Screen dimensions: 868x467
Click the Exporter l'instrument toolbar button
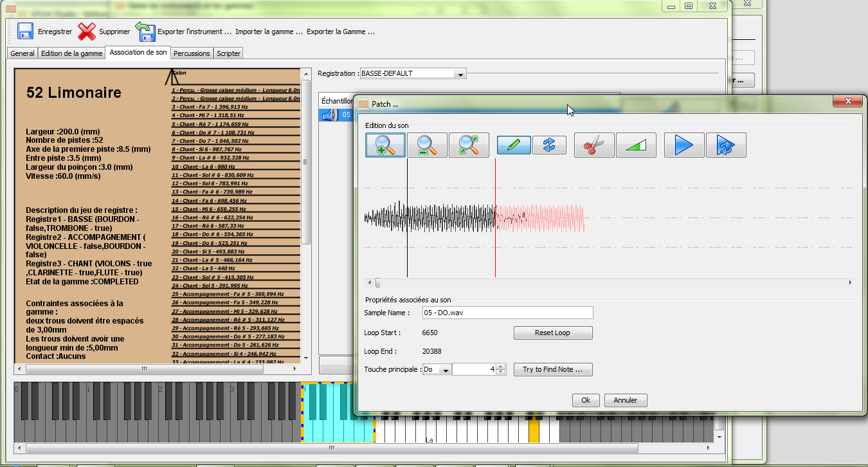coord(183,32)
